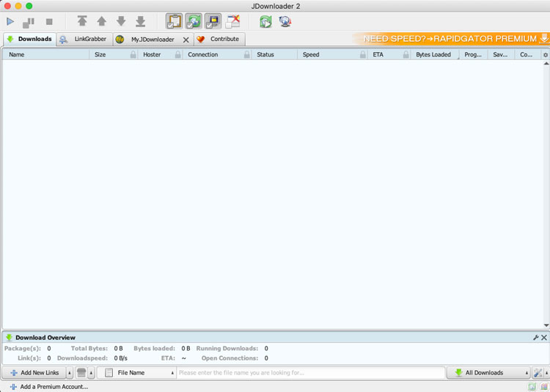Toggle lock icon on Hoster column
Viewport: 550px width, 392px height.
point(178,55)
